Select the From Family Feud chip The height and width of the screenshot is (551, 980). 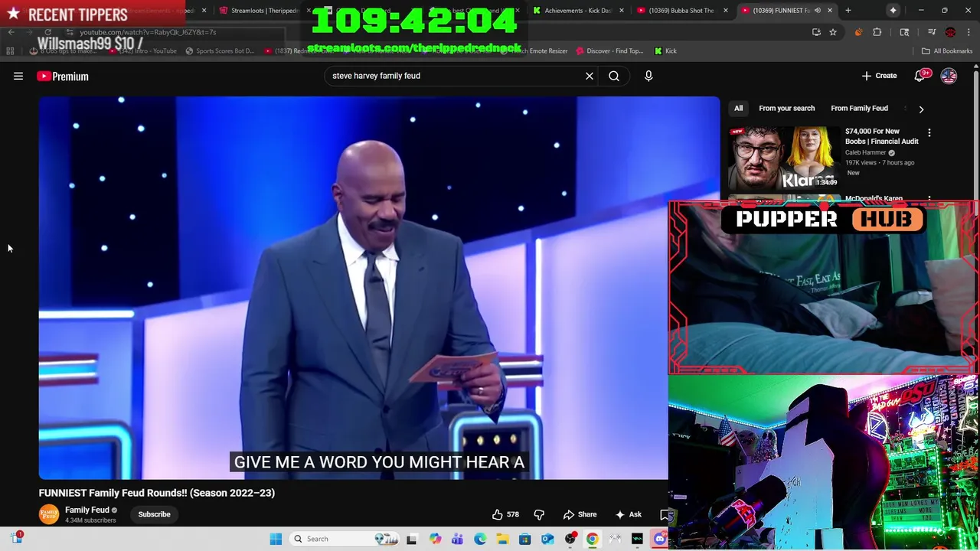pos(859,109)
